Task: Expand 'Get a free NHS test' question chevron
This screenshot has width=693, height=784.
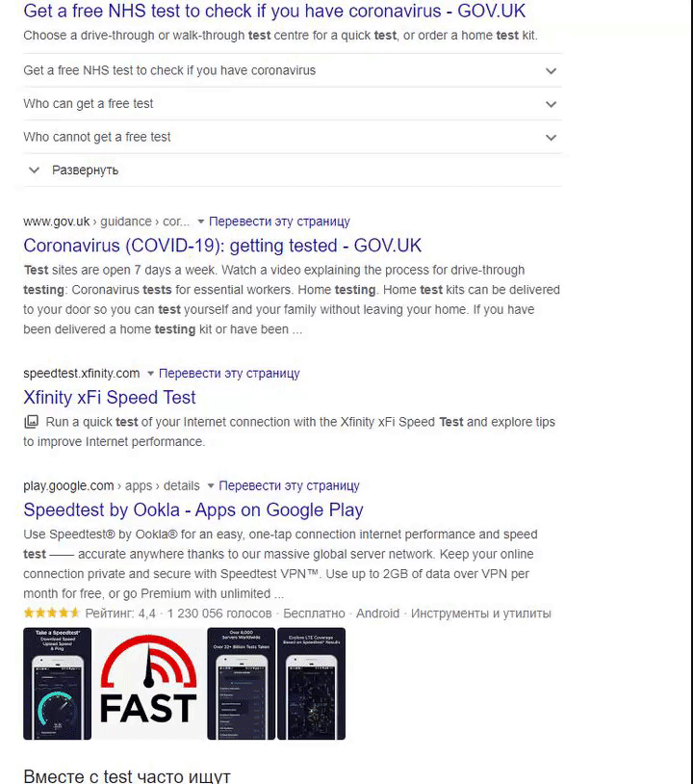Action: tap(551, 71)
